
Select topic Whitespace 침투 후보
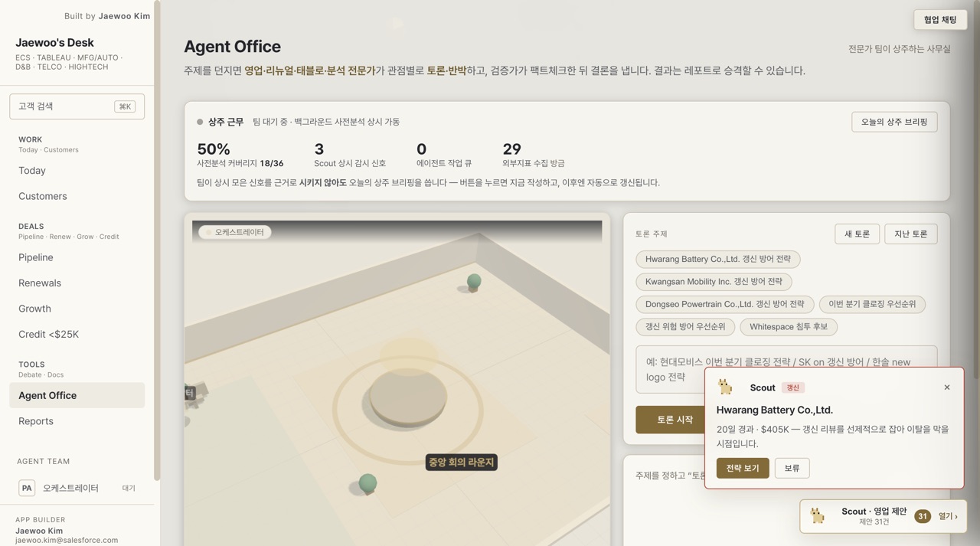click(789, 326)
